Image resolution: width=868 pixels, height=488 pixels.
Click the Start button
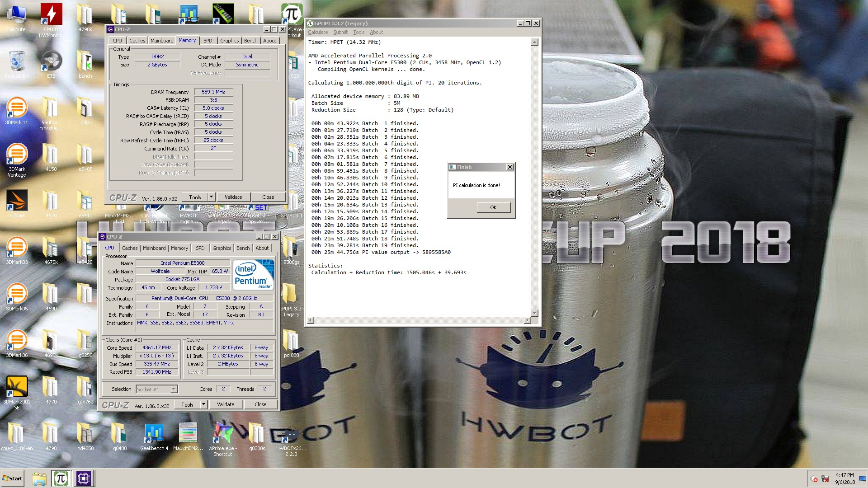(x=13, y=479)
